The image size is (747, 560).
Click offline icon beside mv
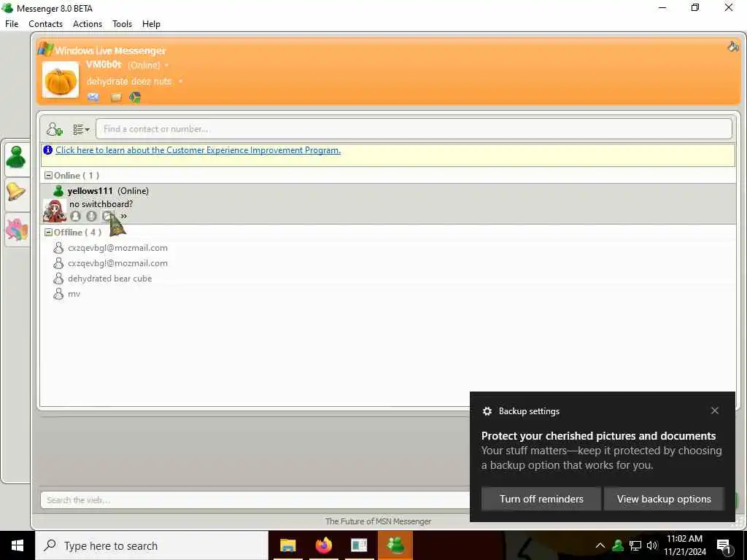click(x=58, y=294)
